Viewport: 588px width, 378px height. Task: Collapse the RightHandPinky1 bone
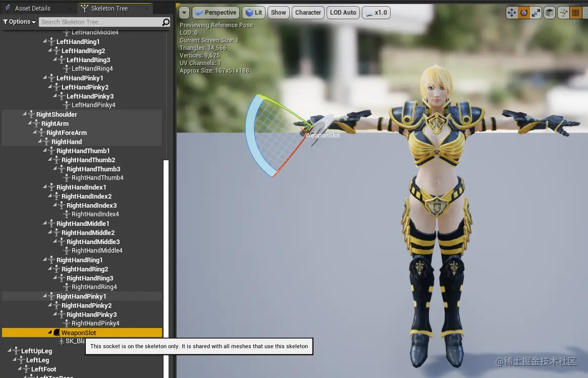click(45, 296)
